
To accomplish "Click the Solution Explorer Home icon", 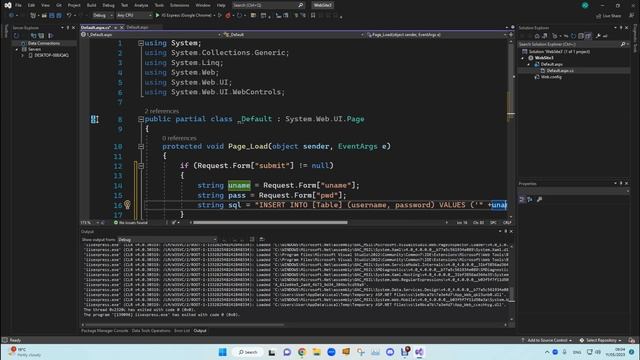I will tap(537, 36).
